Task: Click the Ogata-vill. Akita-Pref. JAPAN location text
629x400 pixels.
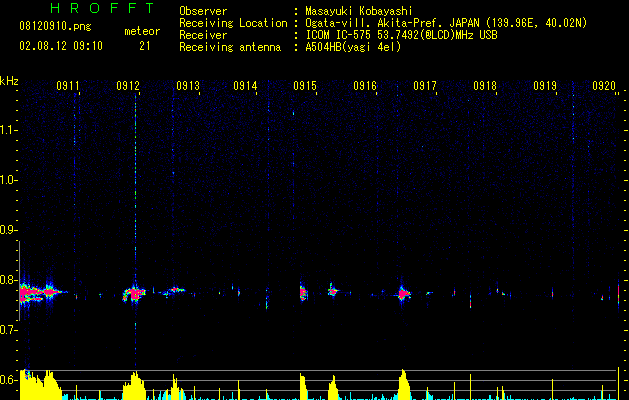Action: tap(446, 23)
